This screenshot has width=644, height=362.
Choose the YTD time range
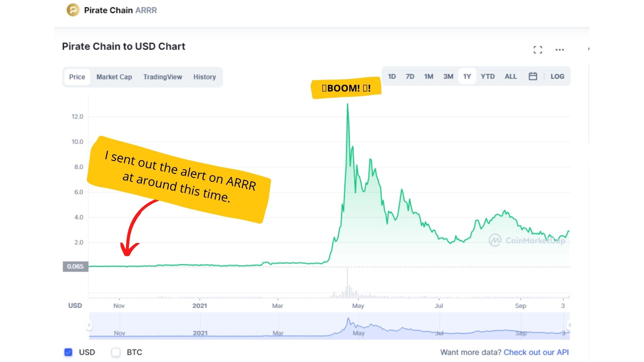click(488, 76)
